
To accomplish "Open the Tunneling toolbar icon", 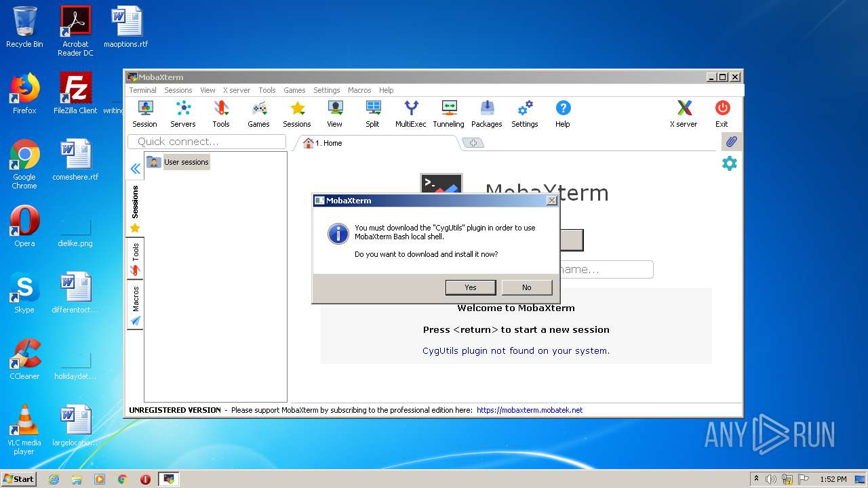I will pyautogui.click(x=449, y=114).
